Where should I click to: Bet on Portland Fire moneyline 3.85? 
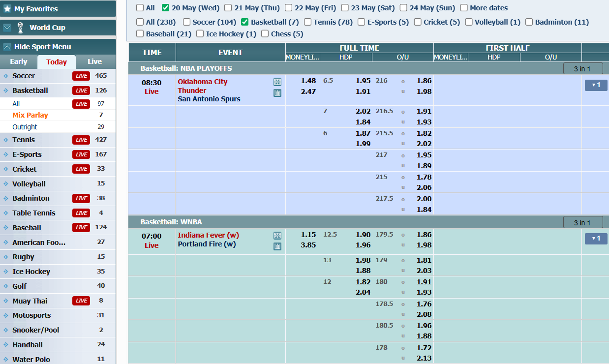pyautogui.click(x=308, y=245)
